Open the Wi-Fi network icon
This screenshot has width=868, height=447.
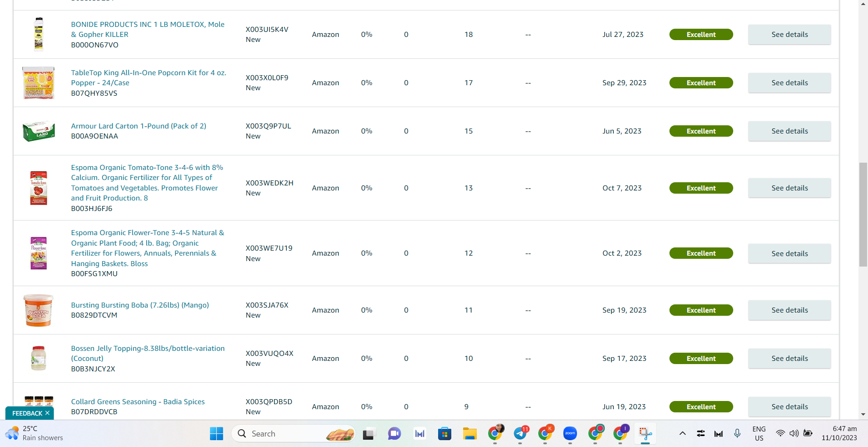click(781, 433)
